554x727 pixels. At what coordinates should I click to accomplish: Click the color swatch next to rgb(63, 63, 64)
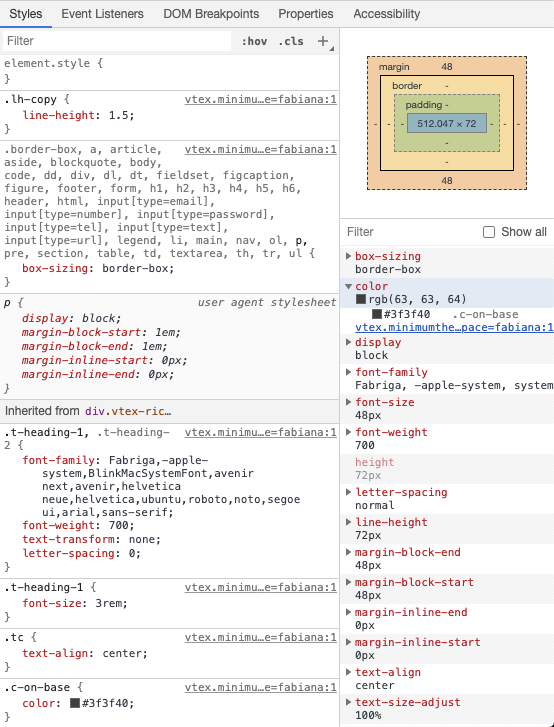coord(361,299)
